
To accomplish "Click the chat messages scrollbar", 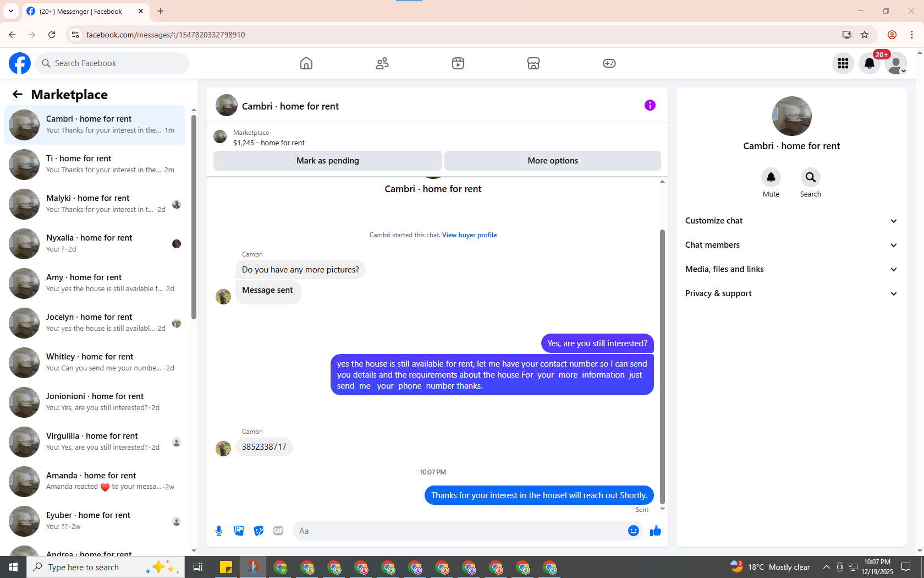I will [662, 366].
